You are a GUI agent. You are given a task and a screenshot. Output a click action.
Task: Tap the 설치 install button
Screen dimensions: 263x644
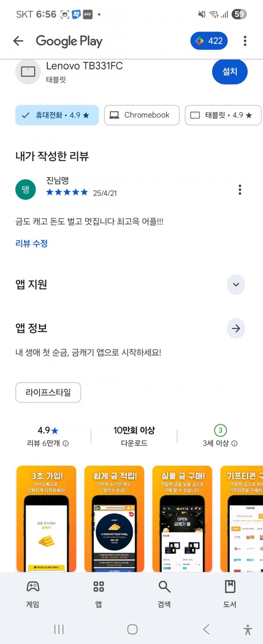[x=230, y=71]
